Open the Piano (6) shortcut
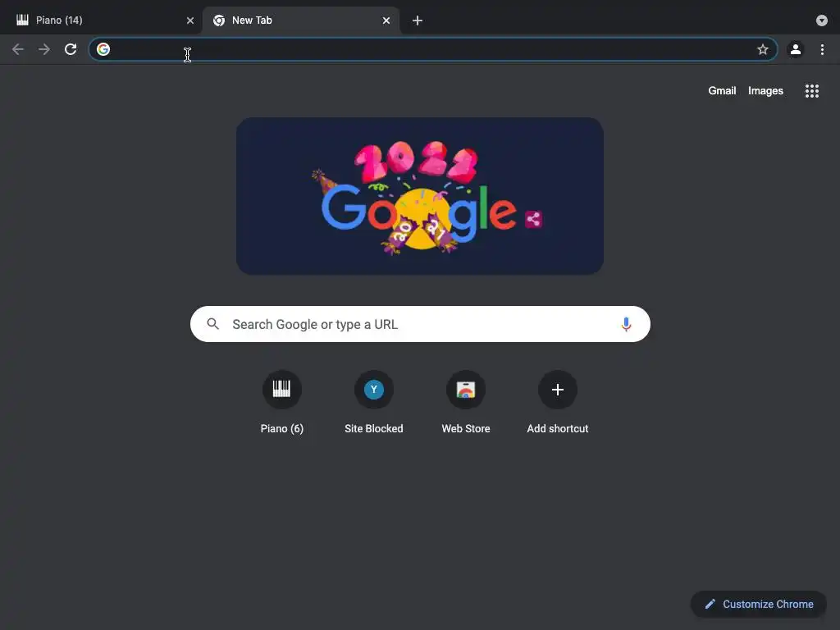Viewport: 840px width, 630px height. click(x=282, y=402)
